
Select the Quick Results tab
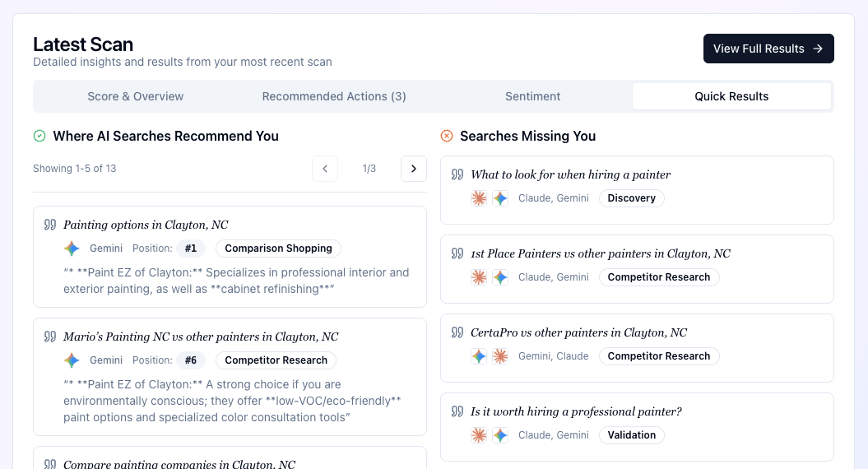tap(731, 96)
